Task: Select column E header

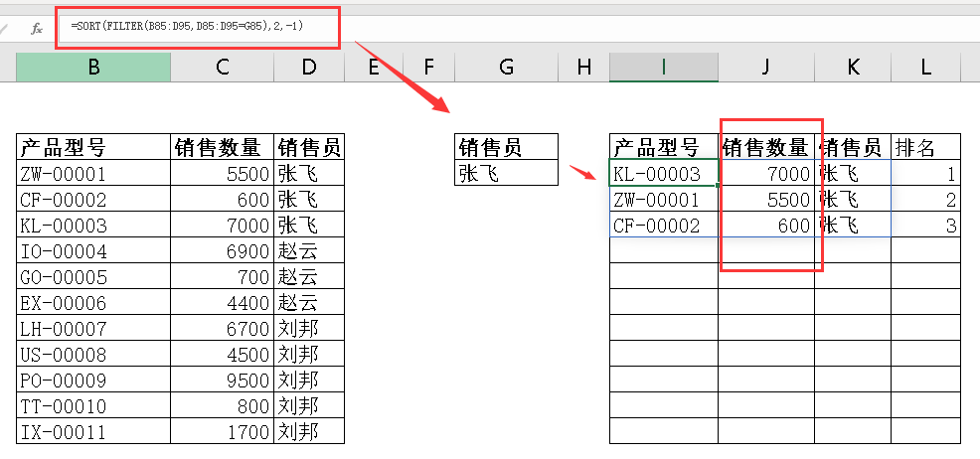Action: pyautogui.click(x=374, y=67)
